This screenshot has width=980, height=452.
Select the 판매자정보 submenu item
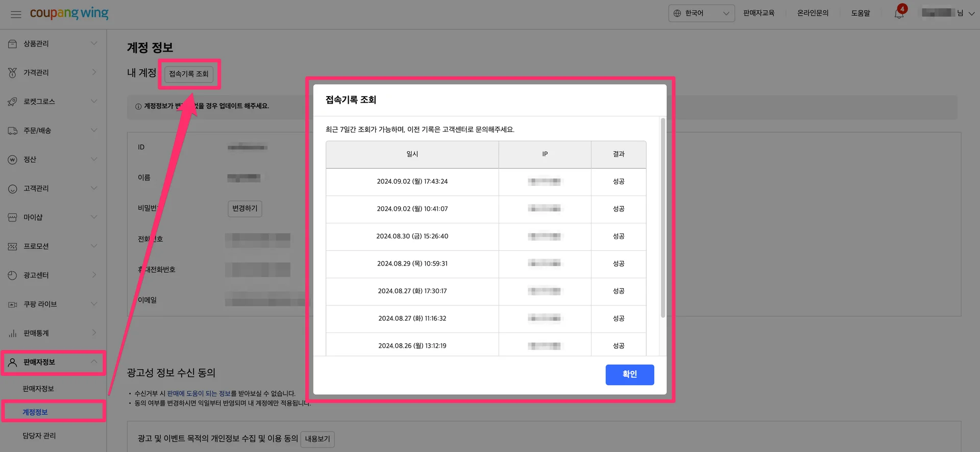tap(38, 389)
